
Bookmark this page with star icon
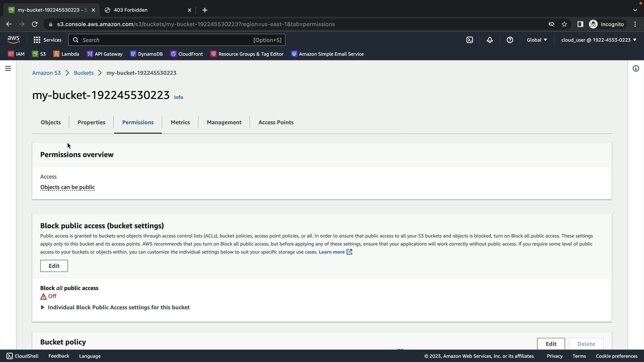pyautogui.click(x=564, y=24)
